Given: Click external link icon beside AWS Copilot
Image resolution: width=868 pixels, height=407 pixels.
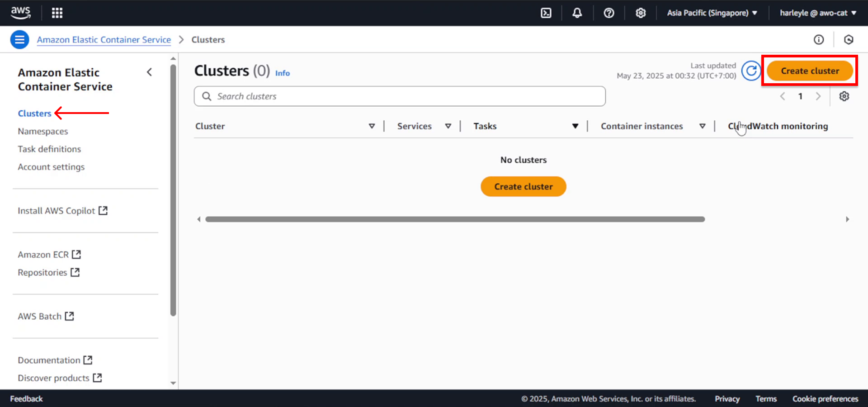Looking at the screenshot, I should [103, 211].
